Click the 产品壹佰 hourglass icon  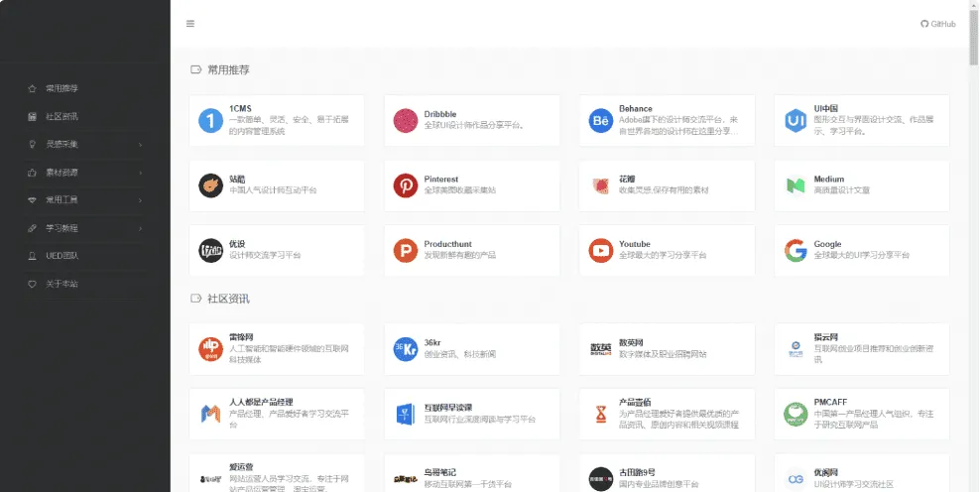pos(601,414)
